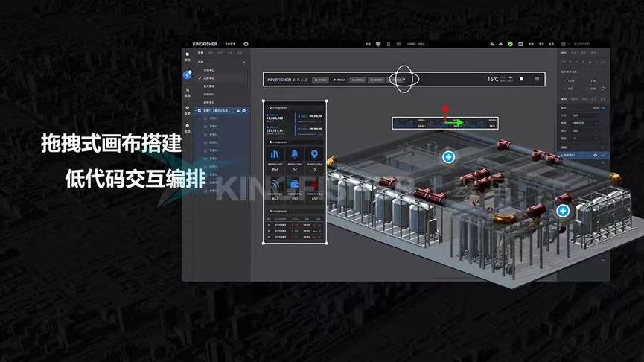Viewport: 644px width, 362px height.
Task: Click the bell notification icon on canvas header
Action: coord(521,79)
